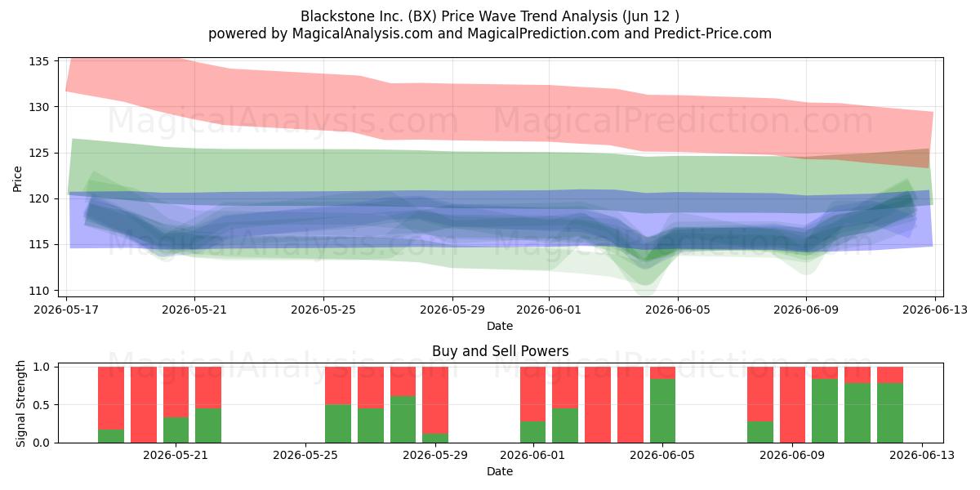Click the 120 price axis tick
This screenshot has width=980, height=490.
coord(40,198)
